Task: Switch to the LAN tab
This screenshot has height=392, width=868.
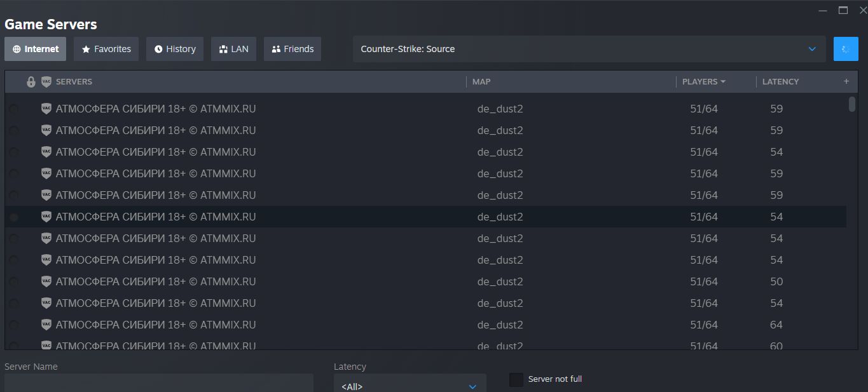Action: 233,49
